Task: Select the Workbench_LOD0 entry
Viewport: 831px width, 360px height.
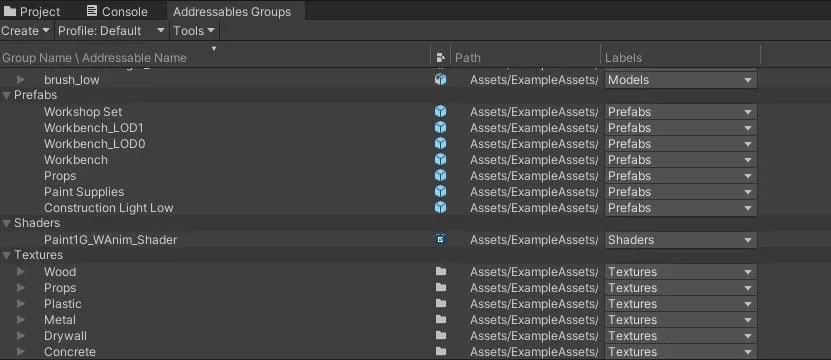Action: (94, 144)
